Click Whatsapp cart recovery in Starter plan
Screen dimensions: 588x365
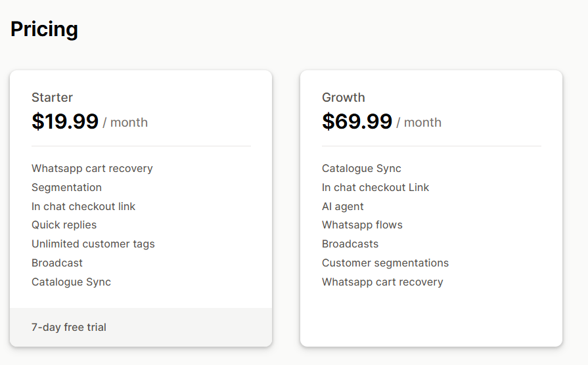(x=92, y=169)
